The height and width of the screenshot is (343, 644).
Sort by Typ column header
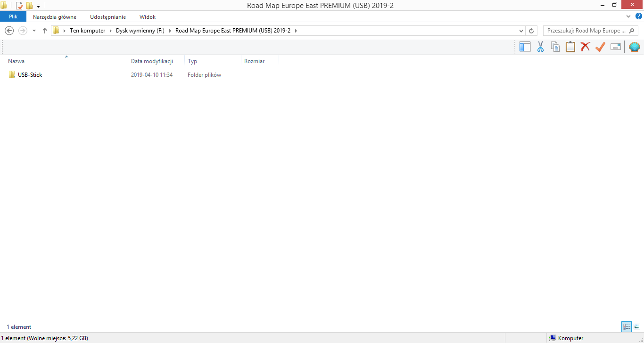click(x=213, y=61)
